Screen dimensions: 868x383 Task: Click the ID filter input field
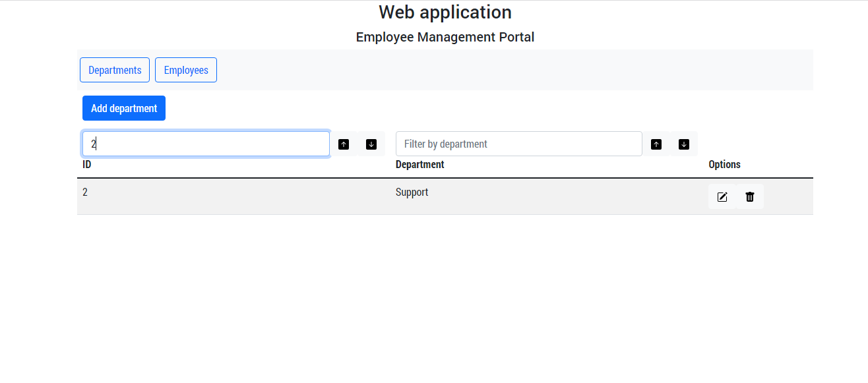point(205,143)
